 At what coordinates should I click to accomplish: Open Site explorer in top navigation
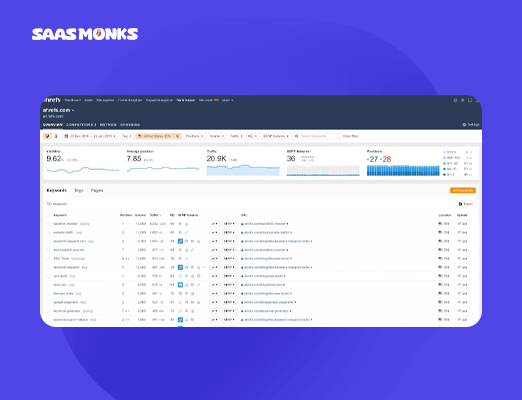point(105,100)
